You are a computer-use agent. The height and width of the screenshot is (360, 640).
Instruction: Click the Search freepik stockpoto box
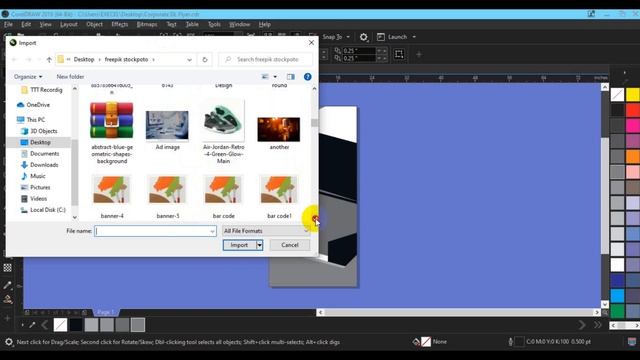(x=266, y=60)
